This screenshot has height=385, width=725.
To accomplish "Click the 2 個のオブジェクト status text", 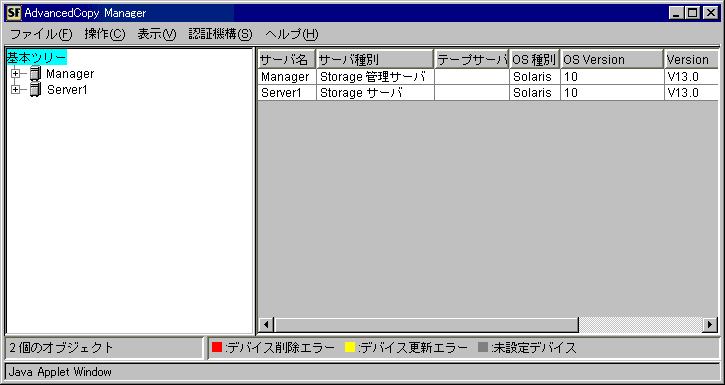I will click(x=61, y=348).
